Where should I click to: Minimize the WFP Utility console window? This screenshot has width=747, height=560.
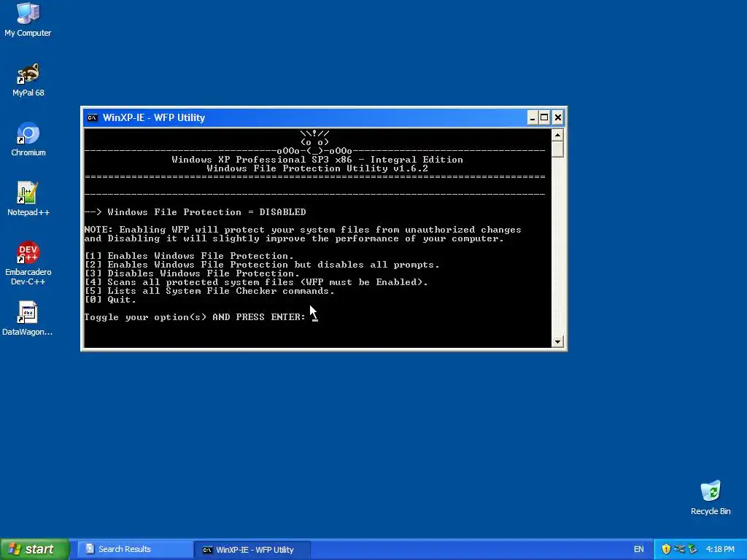click(532, 117)
